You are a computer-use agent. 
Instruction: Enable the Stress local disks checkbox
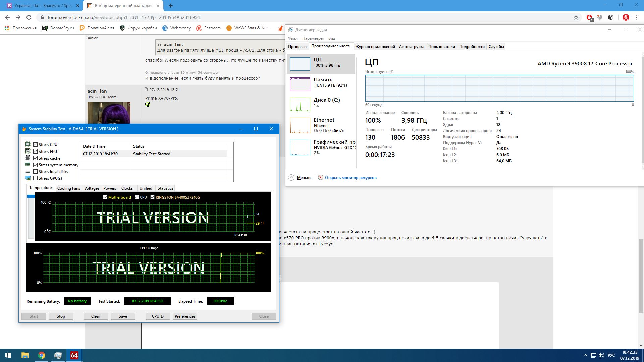[x=35, y=172]
